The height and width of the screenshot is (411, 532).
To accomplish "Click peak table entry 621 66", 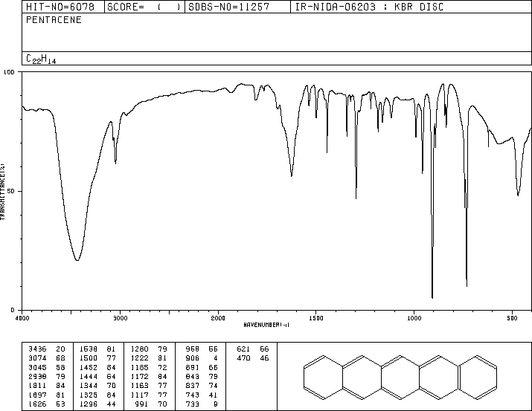I will (x=253, y=349).
